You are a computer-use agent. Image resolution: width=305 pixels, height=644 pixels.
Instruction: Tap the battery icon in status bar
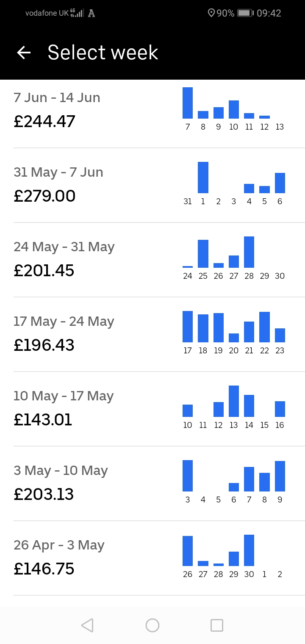tap(245, 13)
